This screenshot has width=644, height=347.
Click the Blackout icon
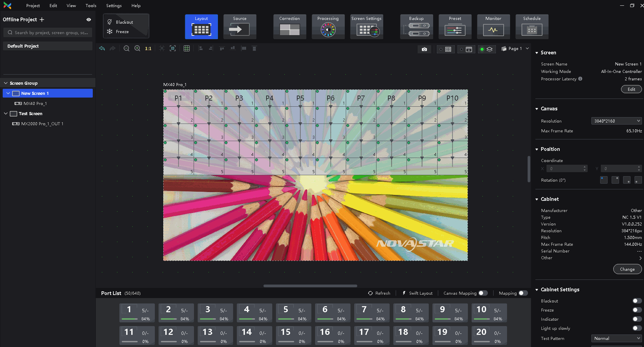110,22
